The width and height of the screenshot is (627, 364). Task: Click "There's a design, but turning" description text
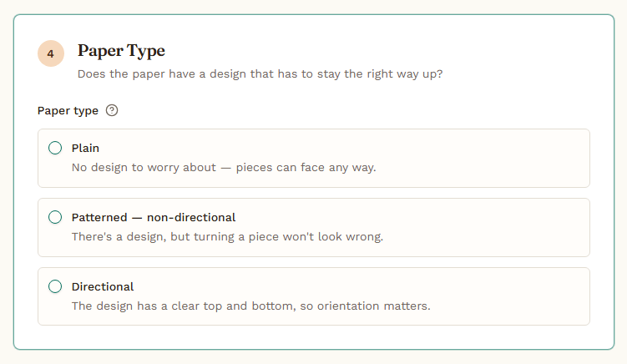tap(153, 236)
